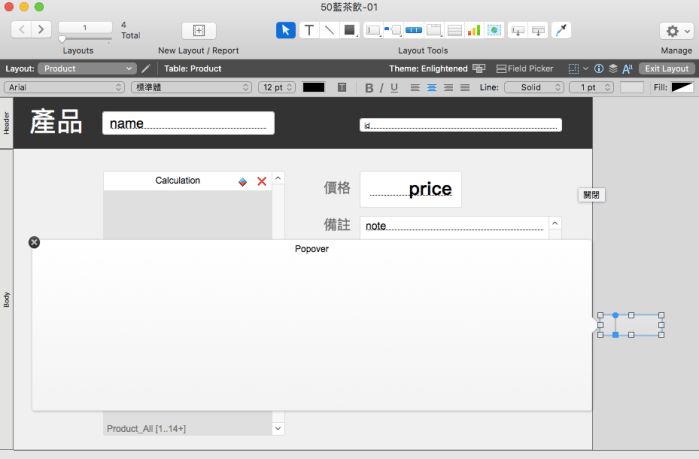Click the Format Painter icon
This screenshot has height=459, width=699.
561,30
